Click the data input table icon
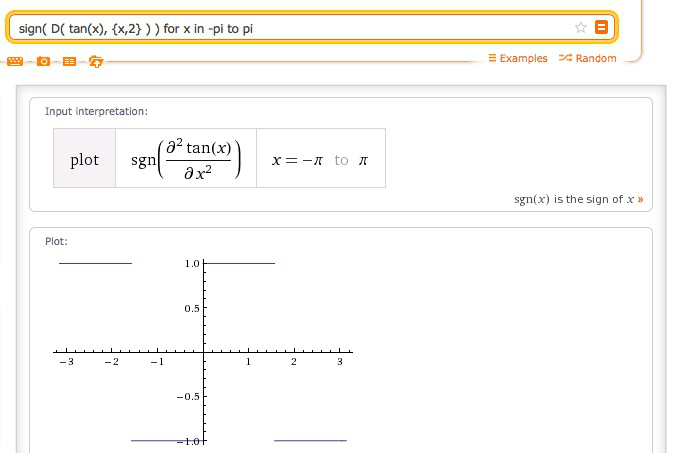The width and height of the screenshot is (676, 453). click(69, 62)
